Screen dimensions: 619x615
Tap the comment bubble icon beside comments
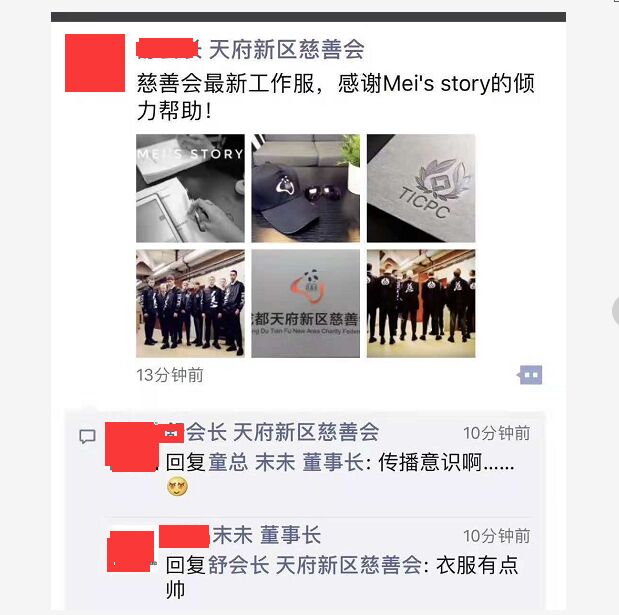pos(87,437)
